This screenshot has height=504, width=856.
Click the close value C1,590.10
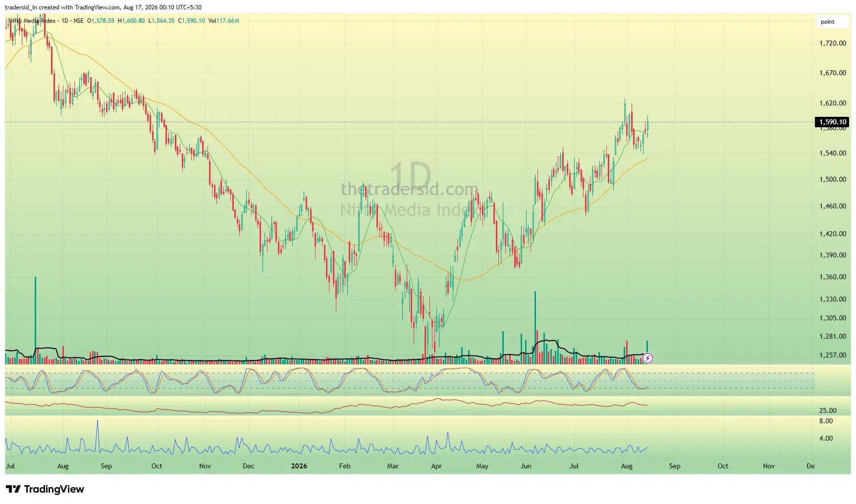pyautogui.click(x=192, y=21)
